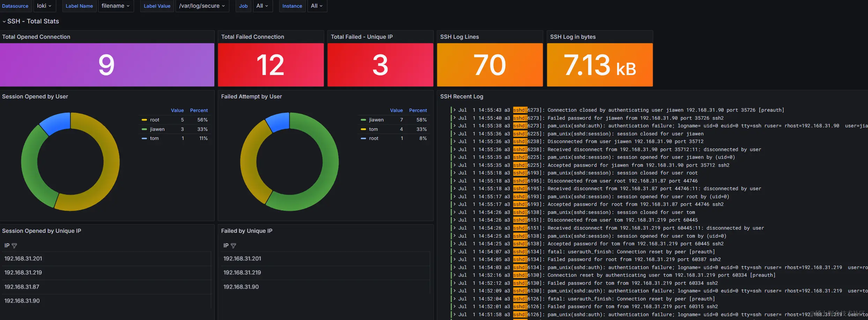Toggle tom series in Failed Attempt by User legend
The width and height of the screenshot is (868, 320).
(373, 129)
